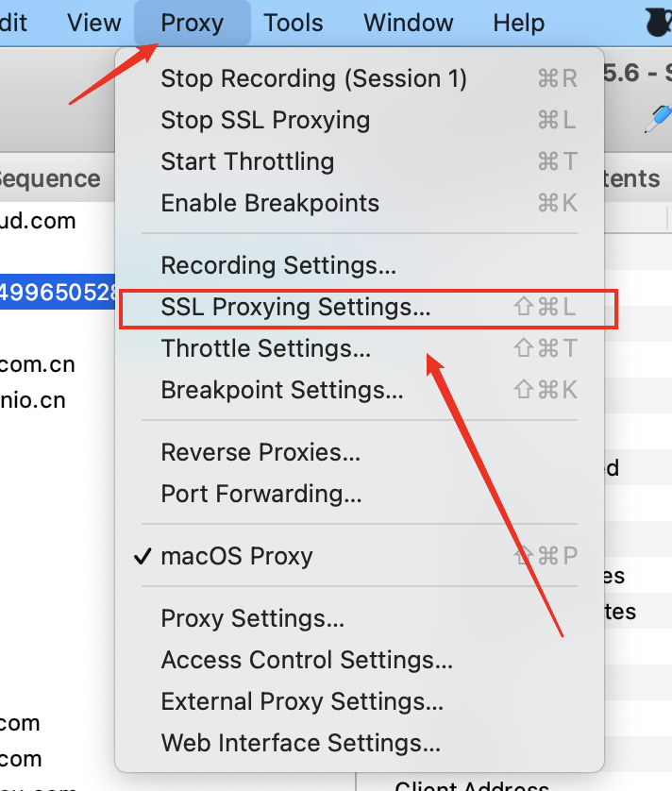Open Throttle Settings

click(266, 348)
